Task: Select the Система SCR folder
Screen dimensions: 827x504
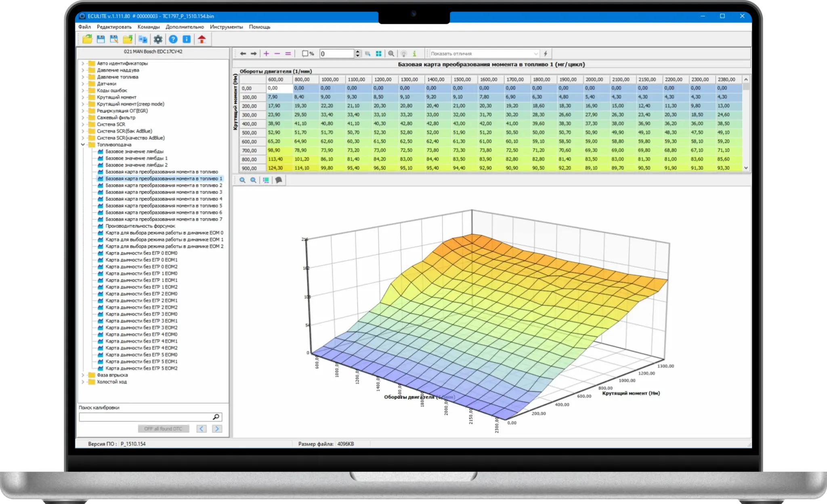Action: coord(111,124)
